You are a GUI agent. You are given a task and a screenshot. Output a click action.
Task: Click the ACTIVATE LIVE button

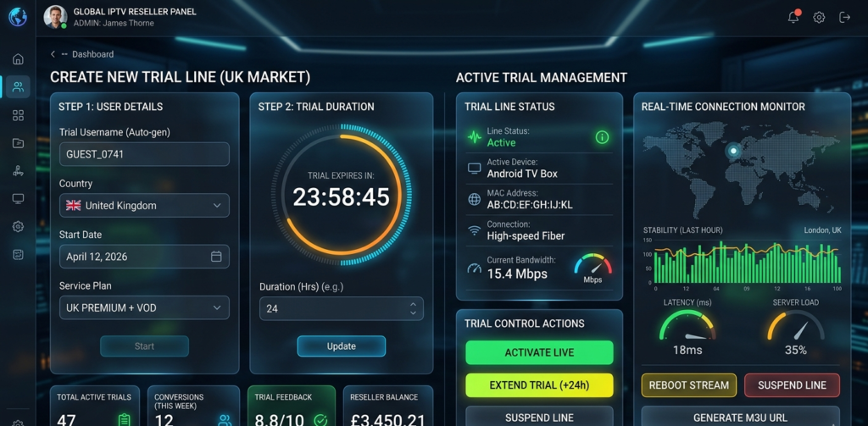(x=540, y=352)
